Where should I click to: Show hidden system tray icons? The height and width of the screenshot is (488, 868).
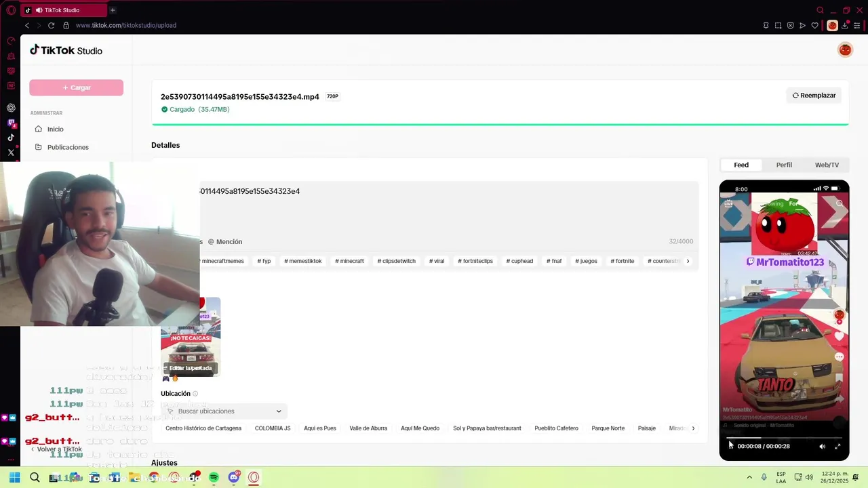749,477
